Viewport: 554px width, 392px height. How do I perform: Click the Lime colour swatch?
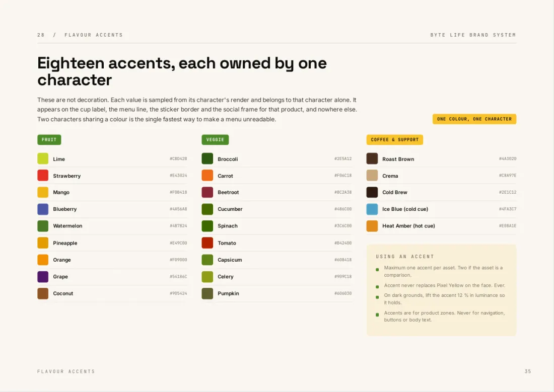coord(43,159)
